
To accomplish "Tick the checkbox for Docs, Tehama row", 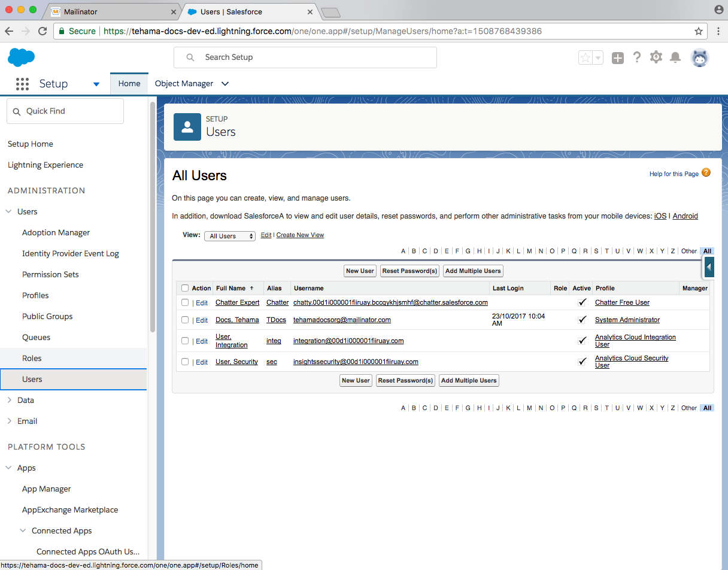I will [x=185, y=320].
